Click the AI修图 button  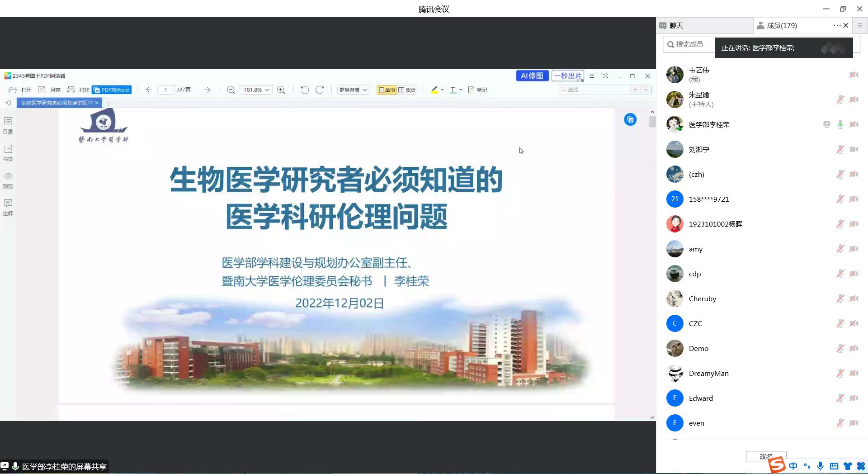tap(532, 76)
